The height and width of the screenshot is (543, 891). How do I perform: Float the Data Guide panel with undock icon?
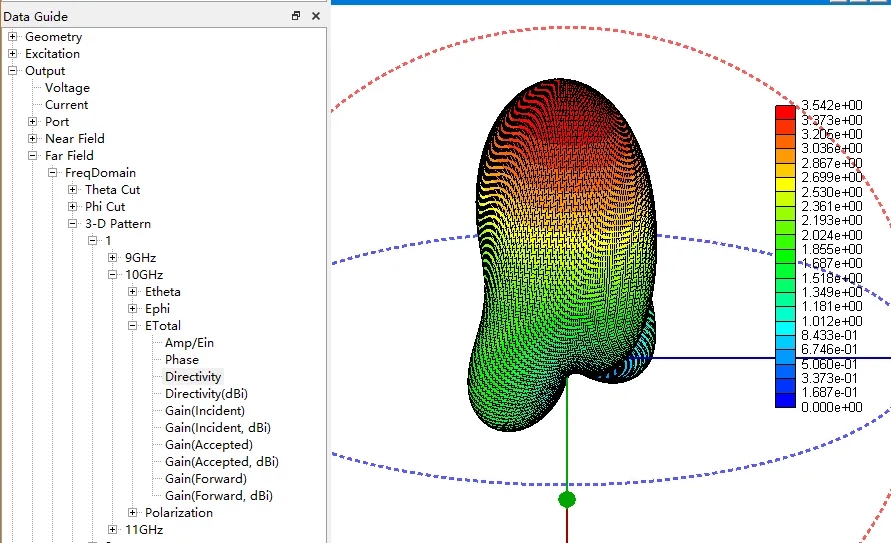tap(295, 16)
